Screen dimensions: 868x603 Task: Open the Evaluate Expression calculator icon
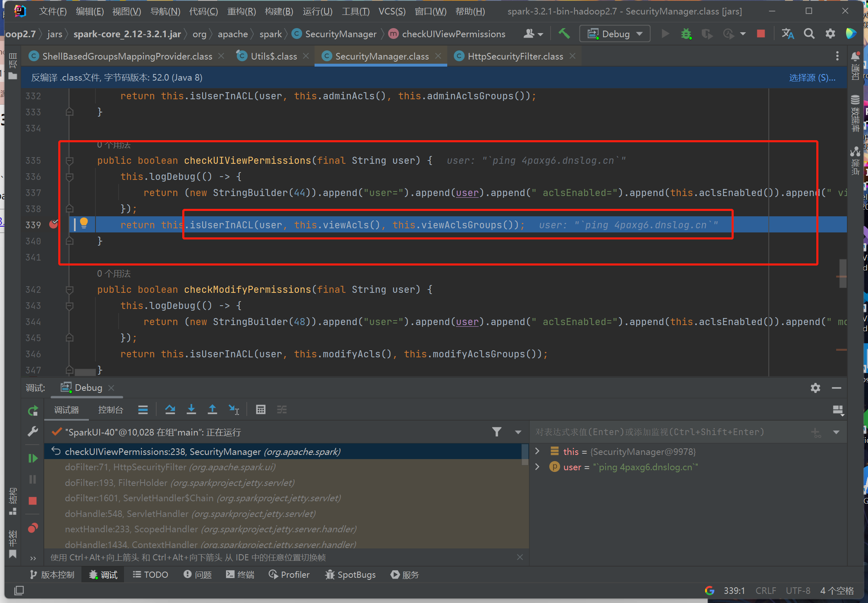click(x=260, y=410)
